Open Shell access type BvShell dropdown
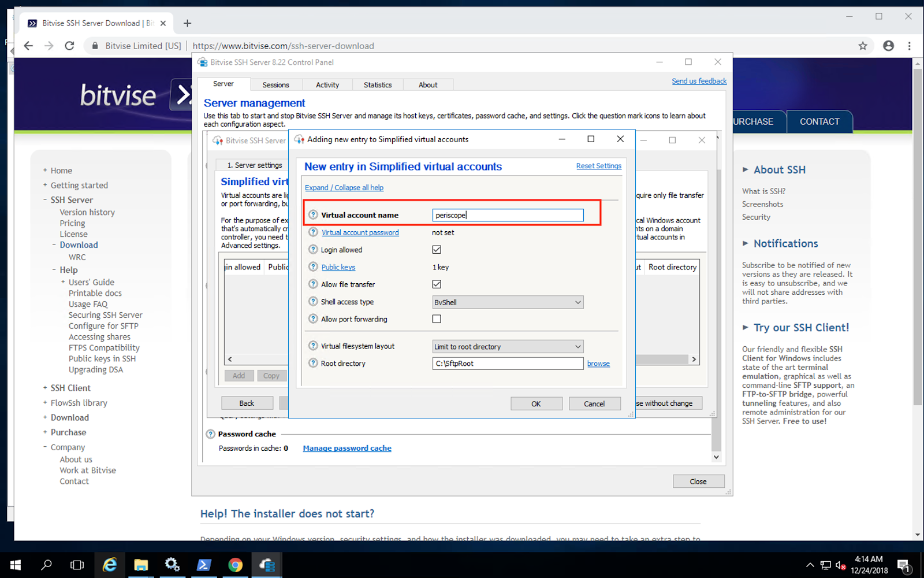The image size is (924, 578). [508, 302]
